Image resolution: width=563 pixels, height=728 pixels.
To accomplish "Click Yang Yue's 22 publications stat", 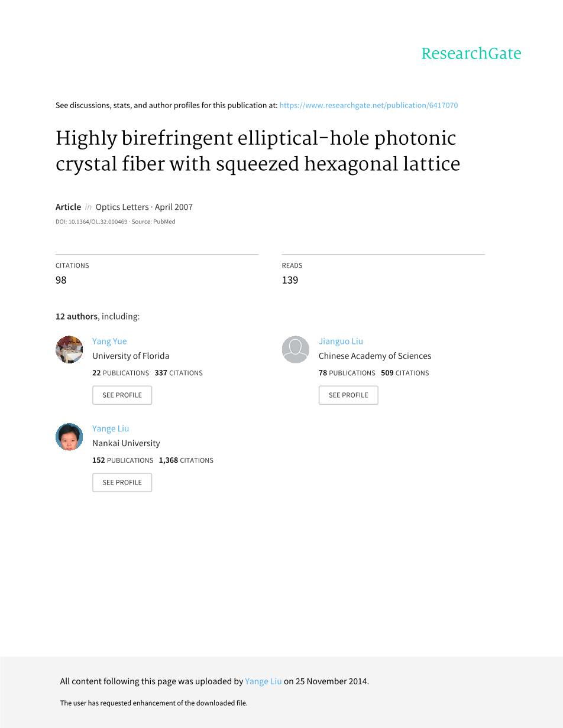I will [121, 373].
